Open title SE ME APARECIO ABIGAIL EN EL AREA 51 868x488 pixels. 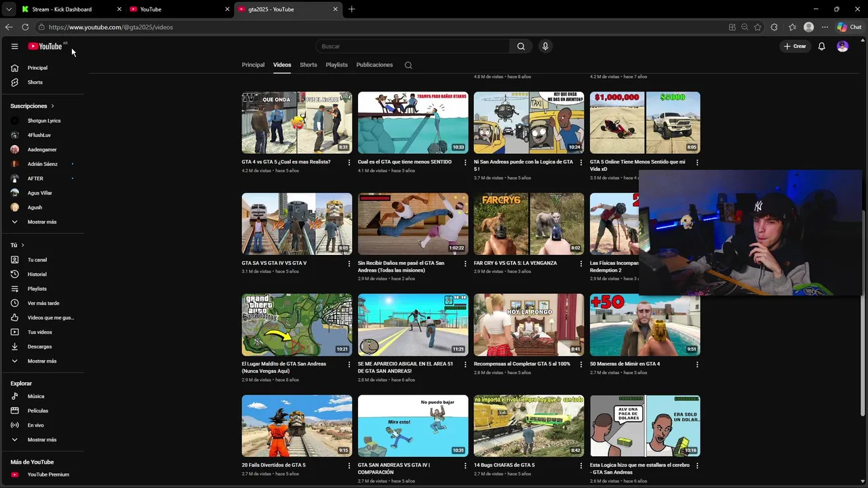click(x=406, y=367)
